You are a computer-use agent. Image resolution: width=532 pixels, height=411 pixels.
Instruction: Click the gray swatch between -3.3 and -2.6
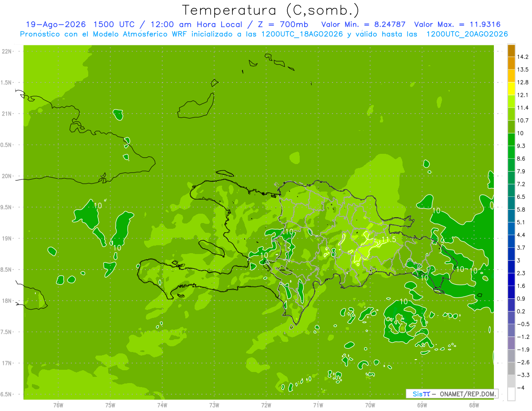click(x=511, y=368)
